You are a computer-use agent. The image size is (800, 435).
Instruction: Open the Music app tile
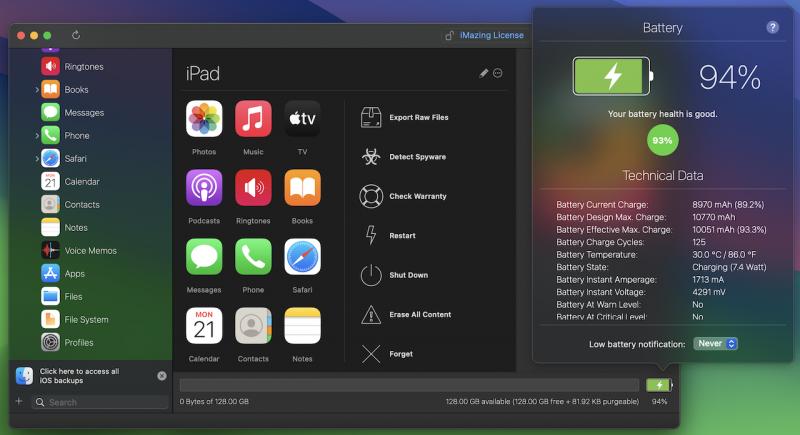click(253, 119)
